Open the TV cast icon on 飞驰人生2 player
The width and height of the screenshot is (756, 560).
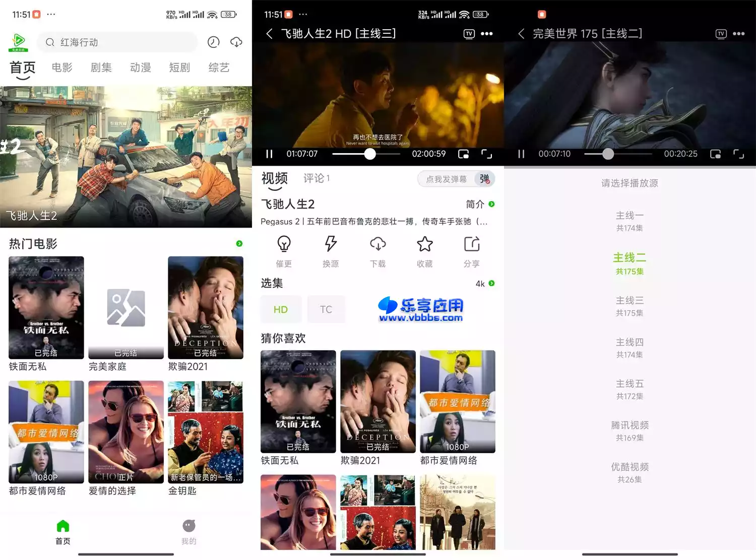[469, 33]
